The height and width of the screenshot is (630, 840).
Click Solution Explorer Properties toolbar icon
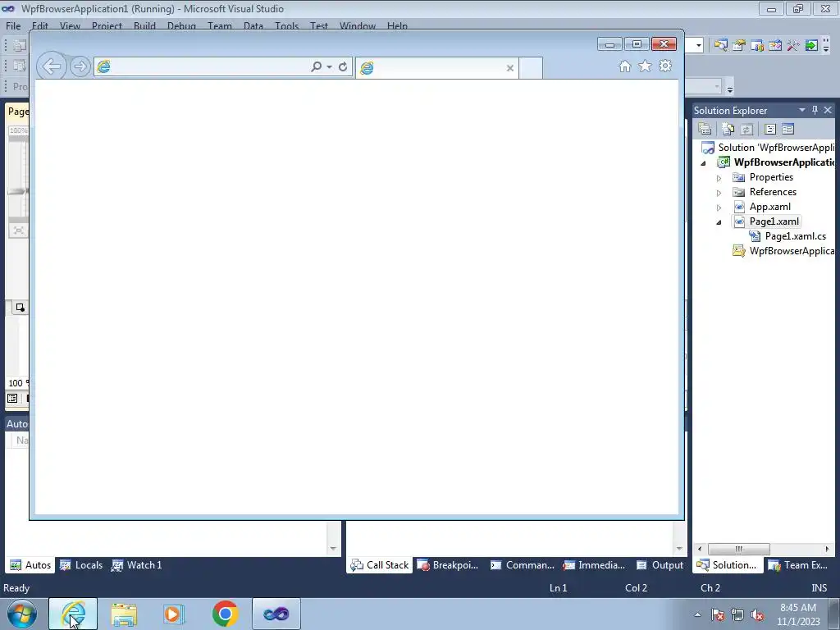click(x=705, y=129)
